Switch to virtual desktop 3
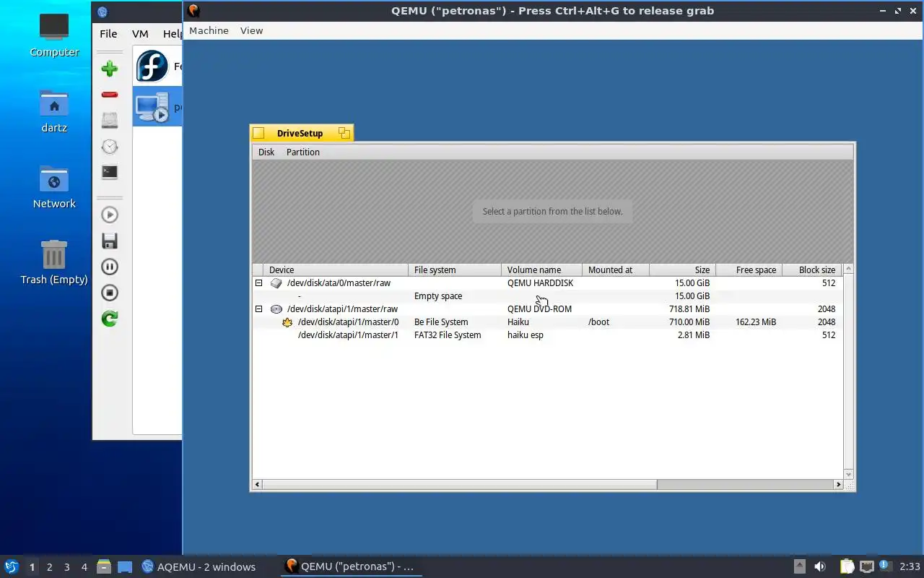924x578 pixels. (x=66, y=567)
